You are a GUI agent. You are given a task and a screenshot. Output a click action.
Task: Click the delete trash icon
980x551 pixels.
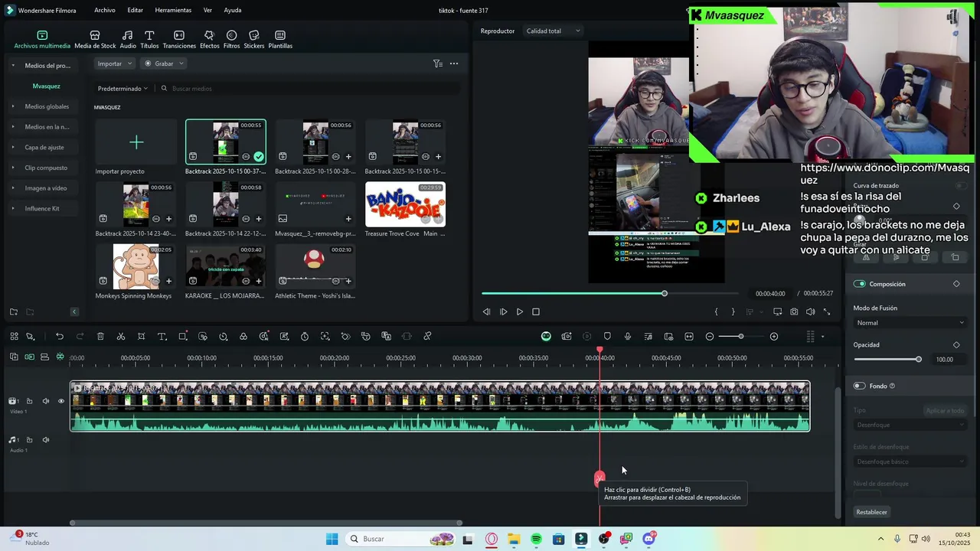tap(100, 337)
